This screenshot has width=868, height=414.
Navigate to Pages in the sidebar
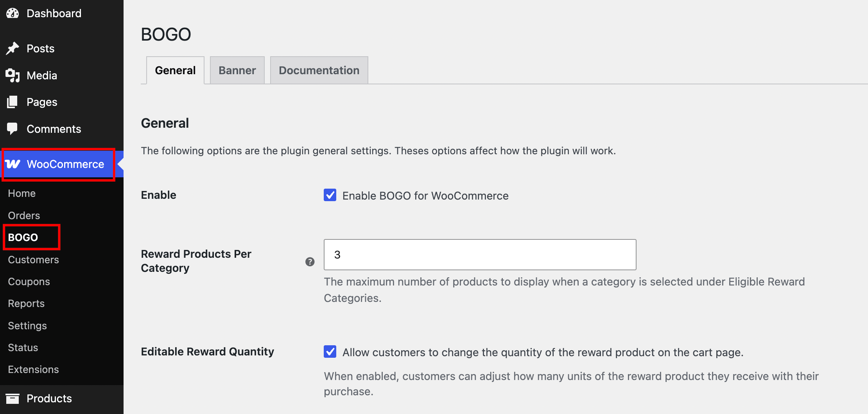[x=62, y=102]
